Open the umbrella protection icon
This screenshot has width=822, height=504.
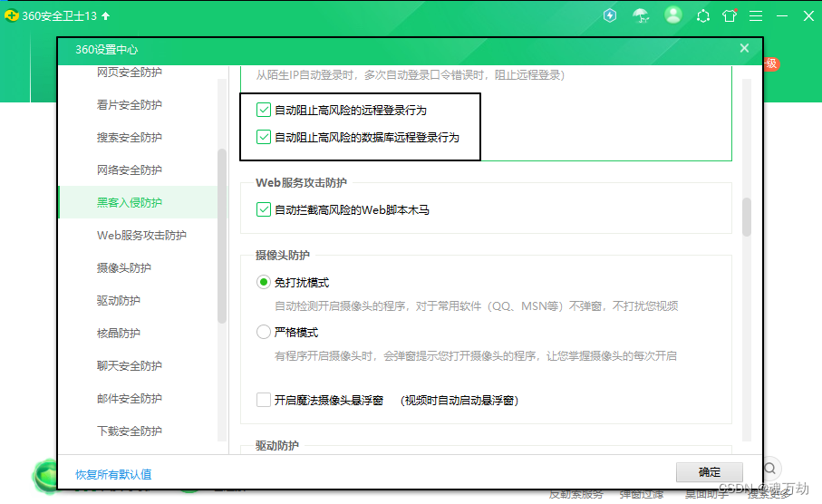641,15
